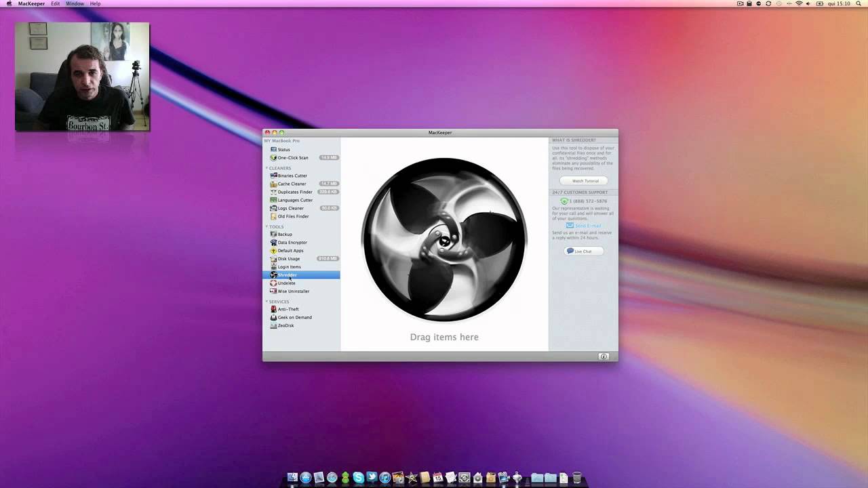Select the Shredder icon

(x=273, y=274)
